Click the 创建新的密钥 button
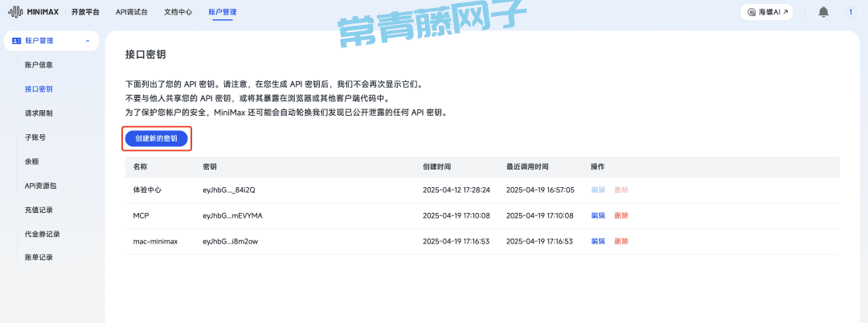This screenshot has height=323, width=868. click(x=157, y=139)
